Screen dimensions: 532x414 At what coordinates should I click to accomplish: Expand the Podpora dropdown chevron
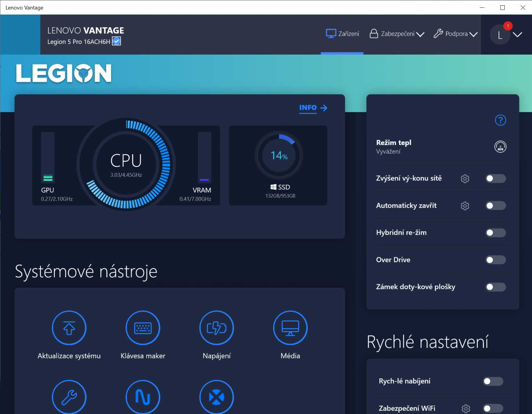(473, 34)
